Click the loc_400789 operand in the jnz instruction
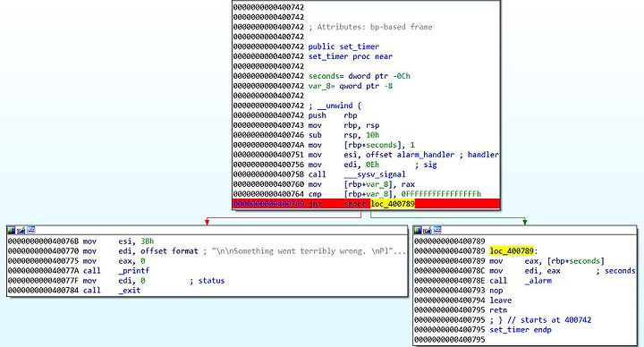 coord(393,204)
